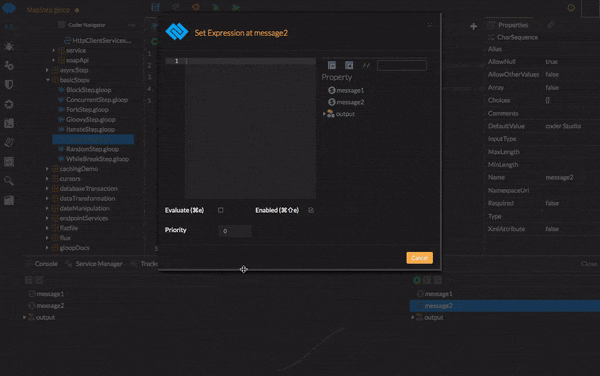Click the green double-slash comment icon
Viewport: 600px width, 376px height.
366,65
